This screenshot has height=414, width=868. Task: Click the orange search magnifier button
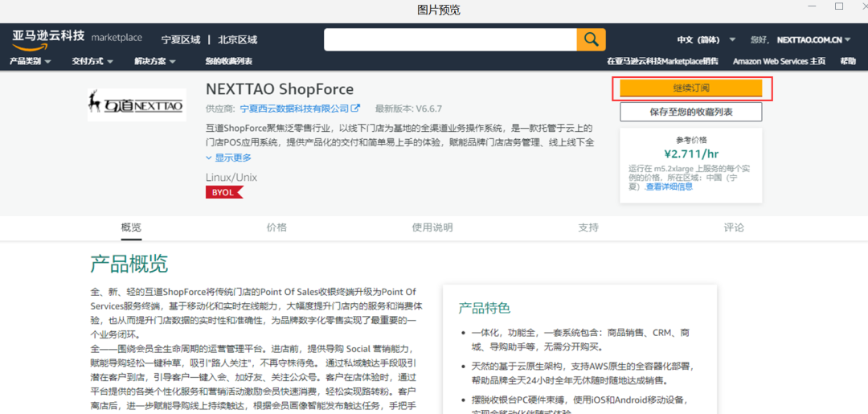[x=592, y=39]
